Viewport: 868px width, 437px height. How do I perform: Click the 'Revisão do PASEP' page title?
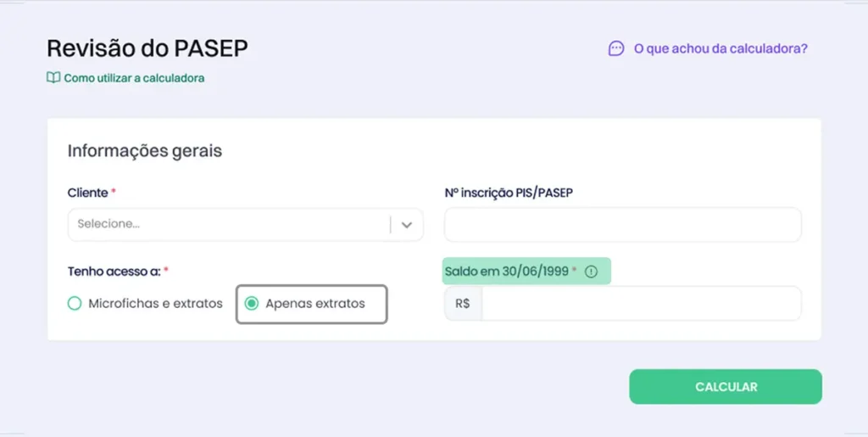pos(147,48)
